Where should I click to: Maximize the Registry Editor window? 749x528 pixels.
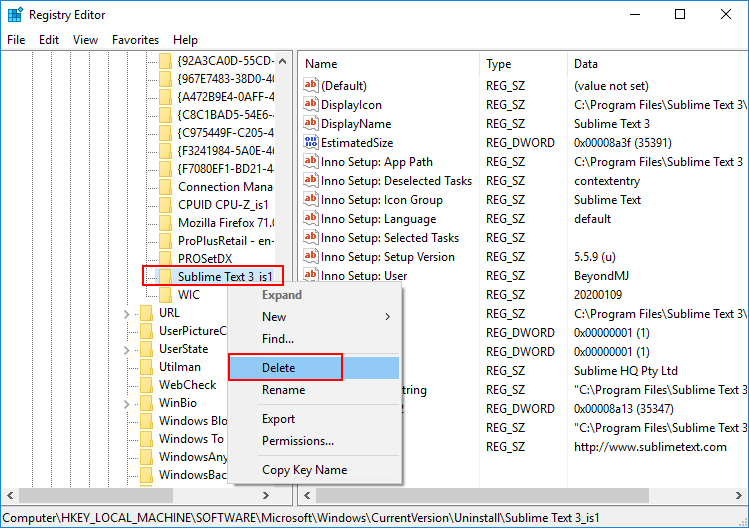coord(680,14)
